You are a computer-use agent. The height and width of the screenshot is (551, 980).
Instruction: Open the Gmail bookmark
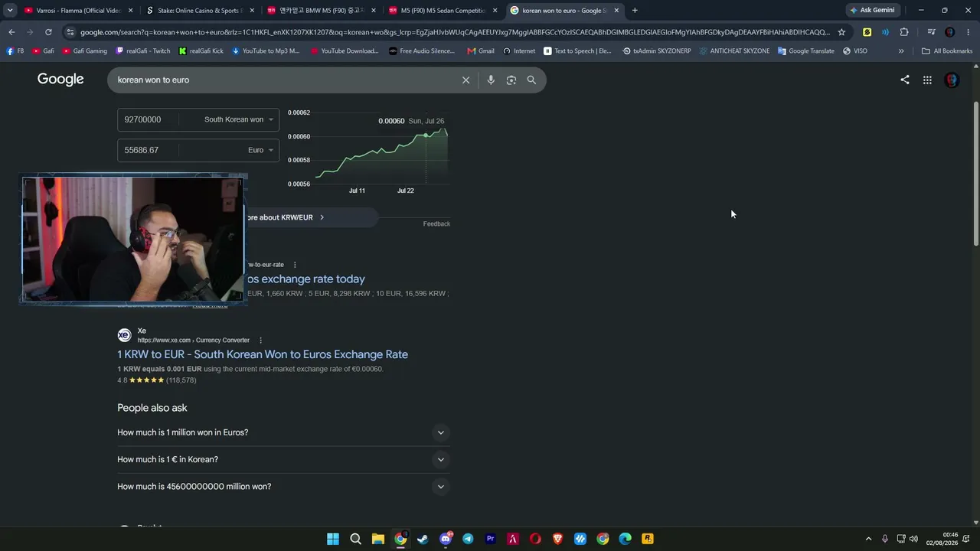click(x=481, y=51)
